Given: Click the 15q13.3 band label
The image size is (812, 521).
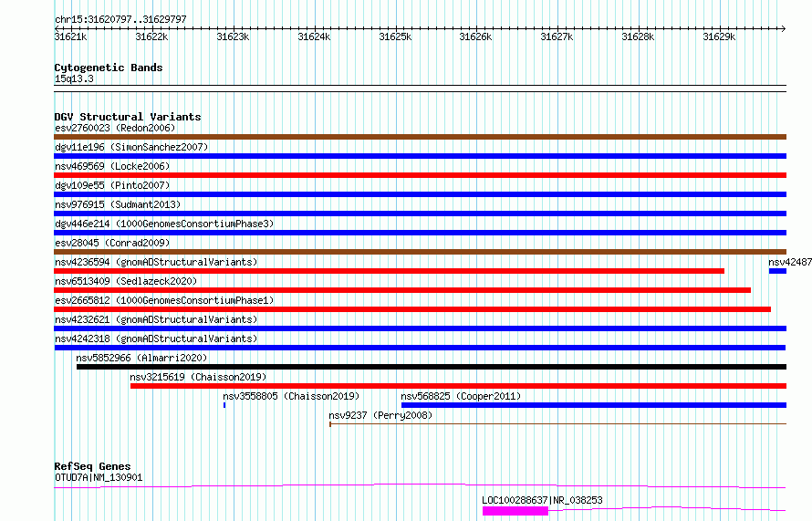Looking at the screenshot, I should [74, 78].
